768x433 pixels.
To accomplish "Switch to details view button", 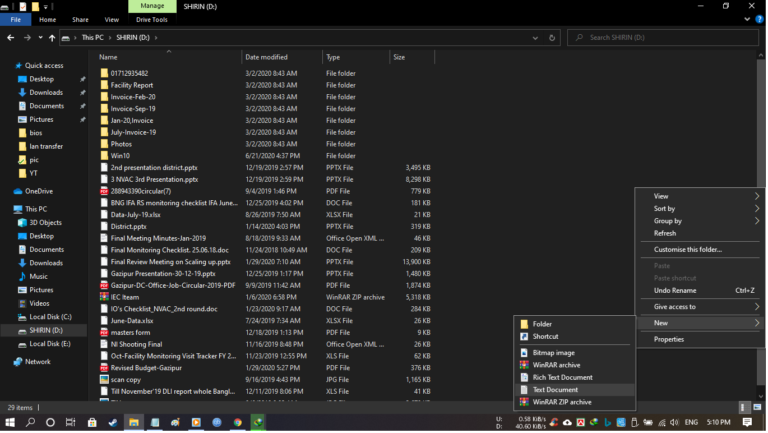I will [743, 408].
